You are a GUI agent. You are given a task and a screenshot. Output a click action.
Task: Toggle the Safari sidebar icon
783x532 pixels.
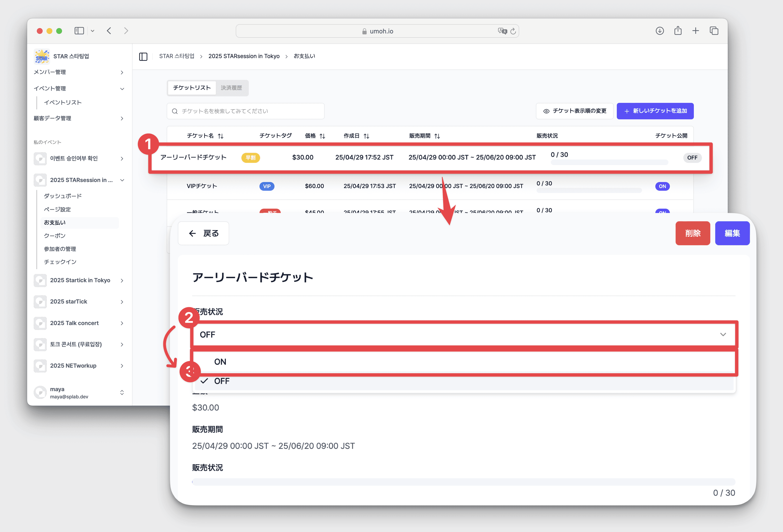79,31
